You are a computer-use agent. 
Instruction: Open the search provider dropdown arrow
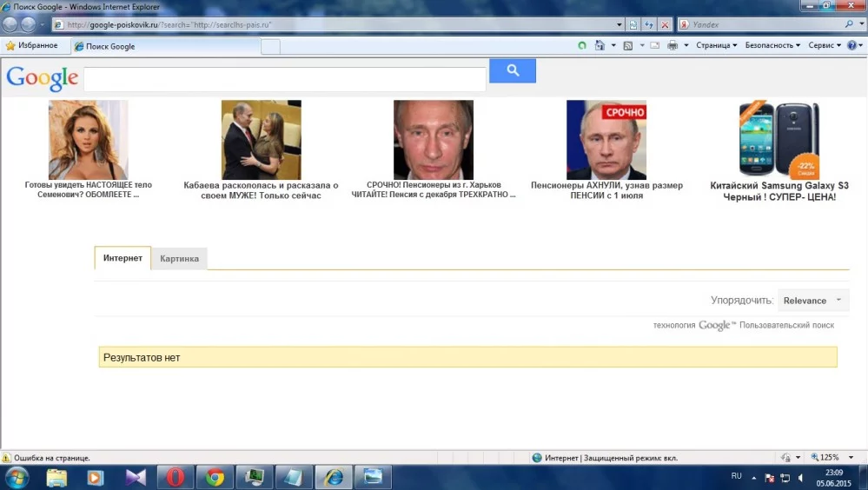click(x=861, y=24)
